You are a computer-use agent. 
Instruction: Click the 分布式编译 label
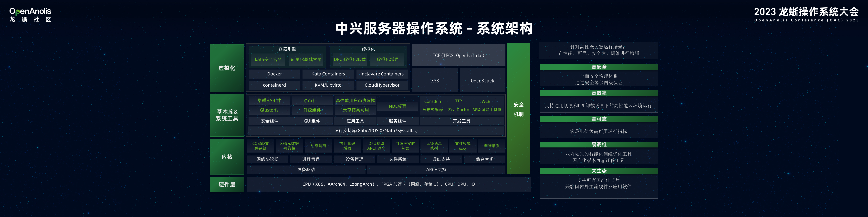pos(432,110)
